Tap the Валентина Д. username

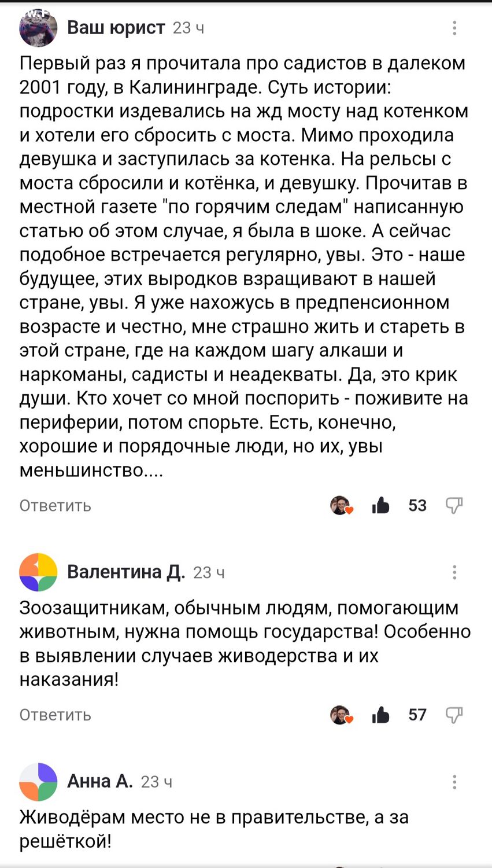[126, 572]
